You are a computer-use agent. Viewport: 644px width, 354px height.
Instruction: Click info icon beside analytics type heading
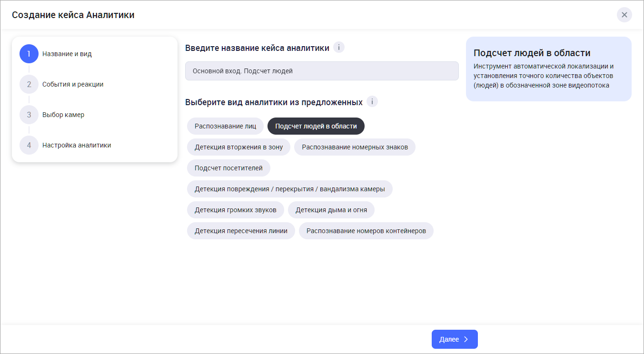point(372,102)
